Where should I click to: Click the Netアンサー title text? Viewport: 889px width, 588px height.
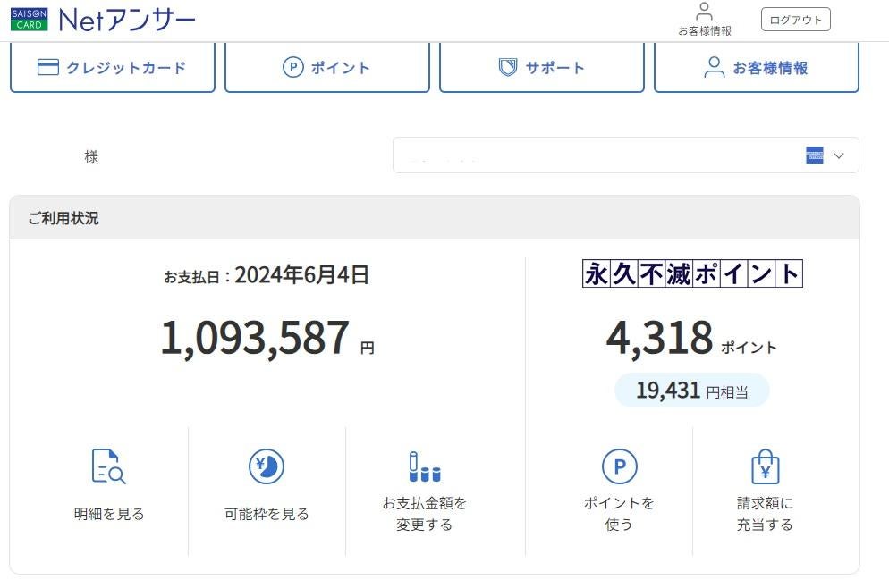(x=126, y=20)
